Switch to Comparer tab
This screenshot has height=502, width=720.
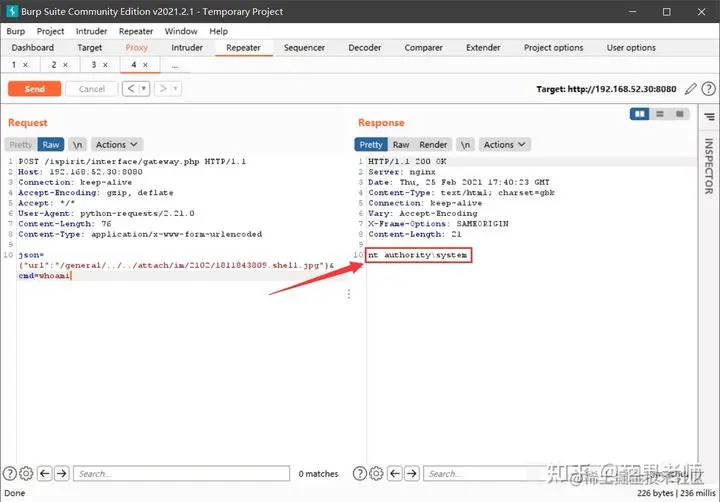tap(423, 48)
